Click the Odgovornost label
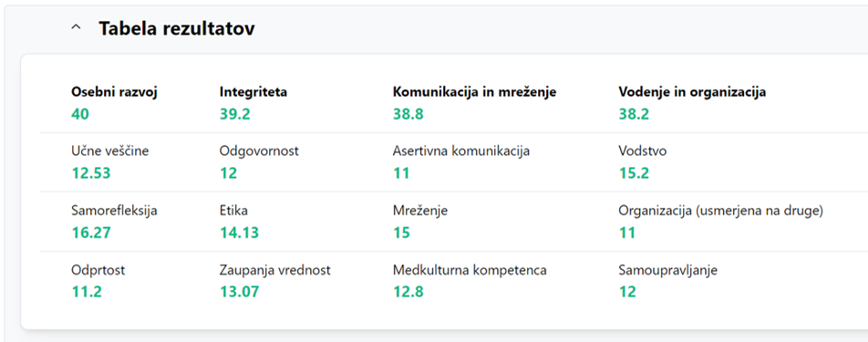The width and height of the screenshot is (868, 342). tap(259, 151)
